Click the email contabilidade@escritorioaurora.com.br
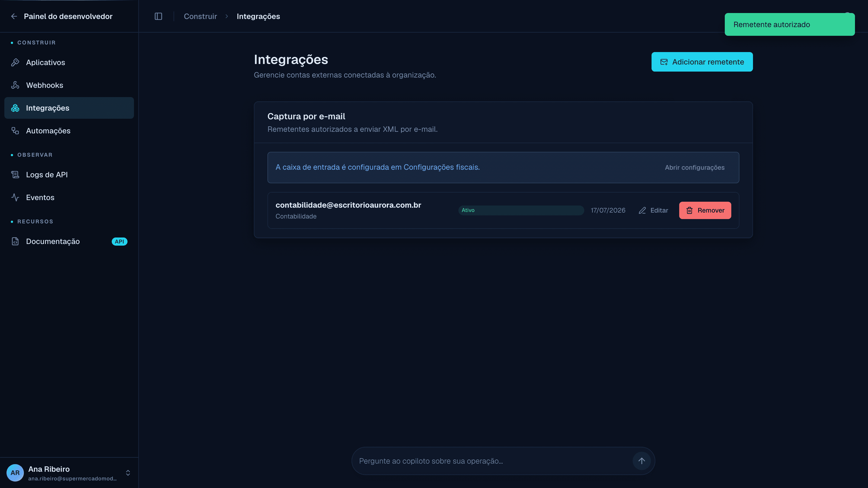Image resolution: width=868 pixels, height=488 pixels. click(x=348, y=205)
